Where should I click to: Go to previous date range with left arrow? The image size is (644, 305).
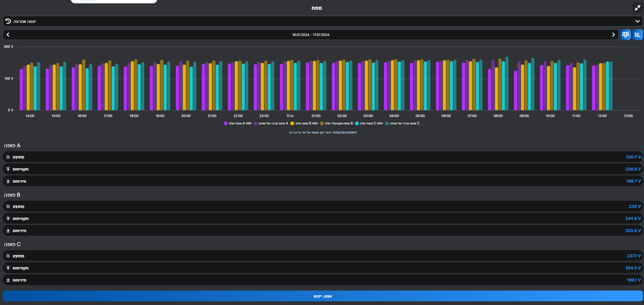click(x=8, y=35)
